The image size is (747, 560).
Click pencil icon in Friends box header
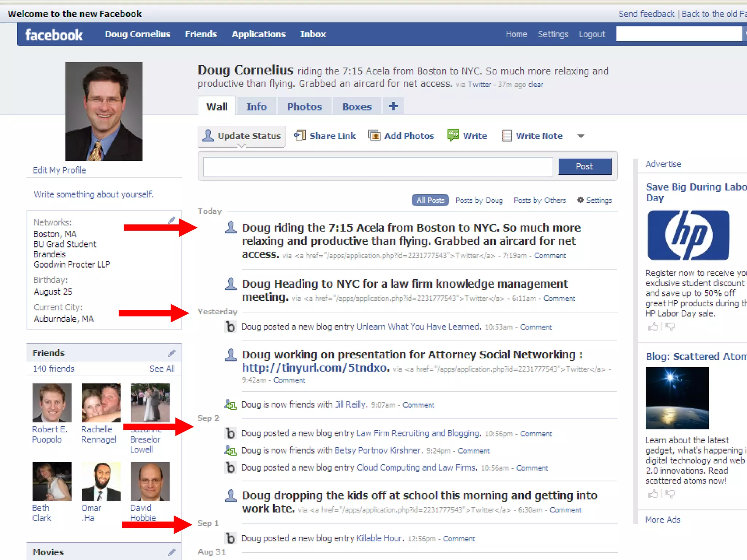click(172, 353)
